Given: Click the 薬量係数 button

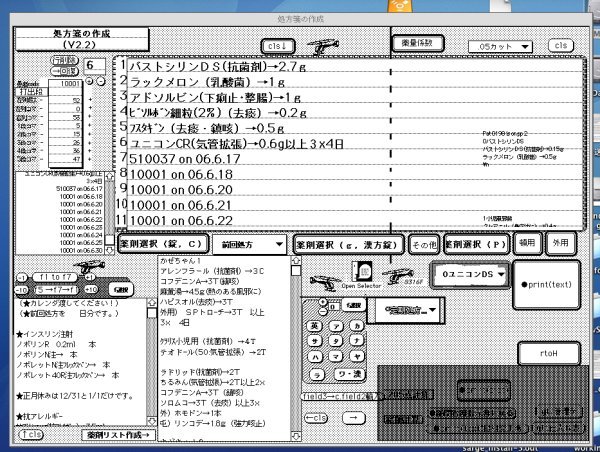Looking at the screenshot, I should point(417,43).
